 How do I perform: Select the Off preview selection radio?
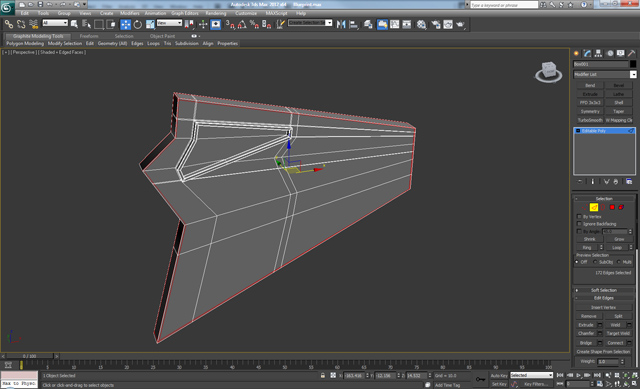coord(577,262)
